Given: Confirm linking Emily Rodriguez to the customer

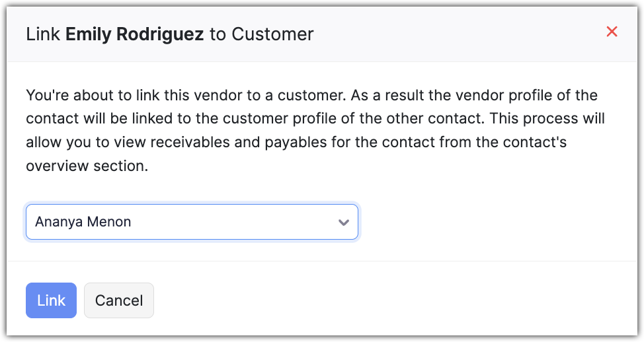Looking at the screenshot, I should point(51,300).
